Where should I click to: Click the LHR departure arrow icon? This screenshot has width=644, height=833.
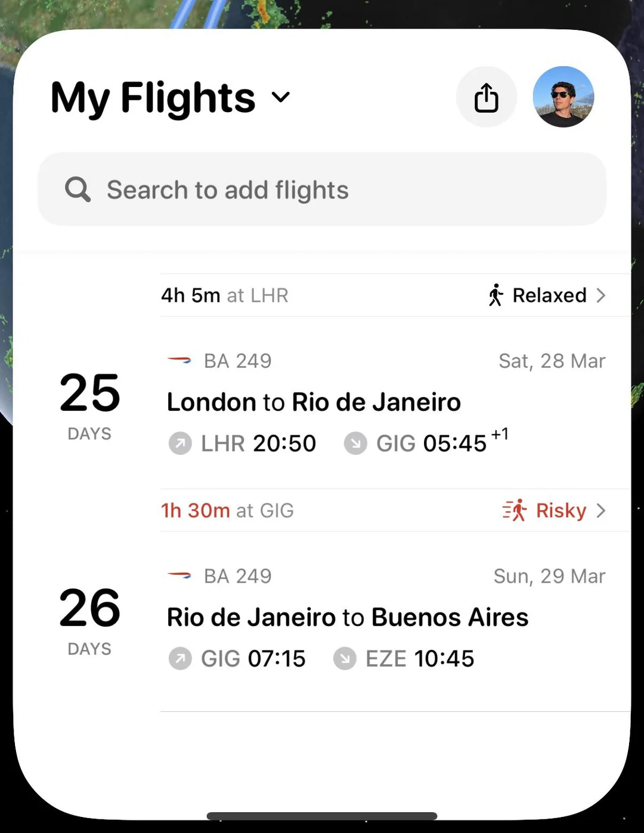tap(180, 444)
